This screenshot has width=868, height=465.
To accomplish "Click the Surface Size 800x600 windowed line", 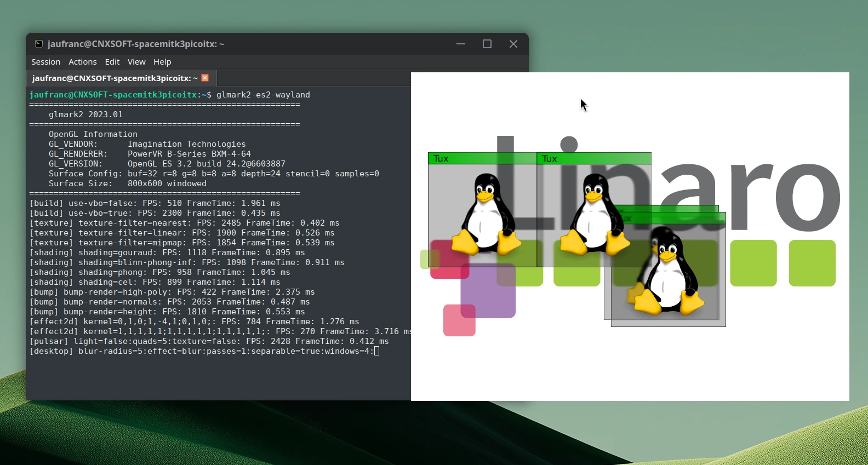I will point(128,183).
